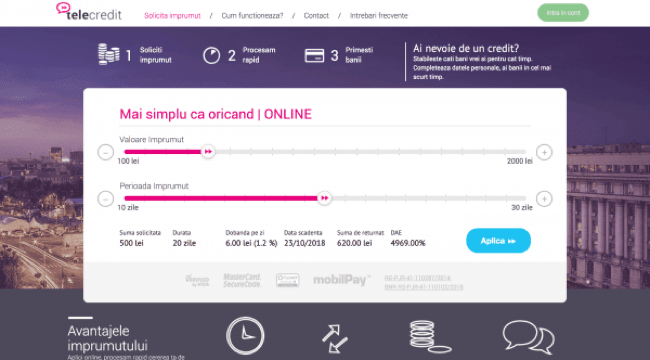Click the Intra in cont button

[x=563, y=13]
